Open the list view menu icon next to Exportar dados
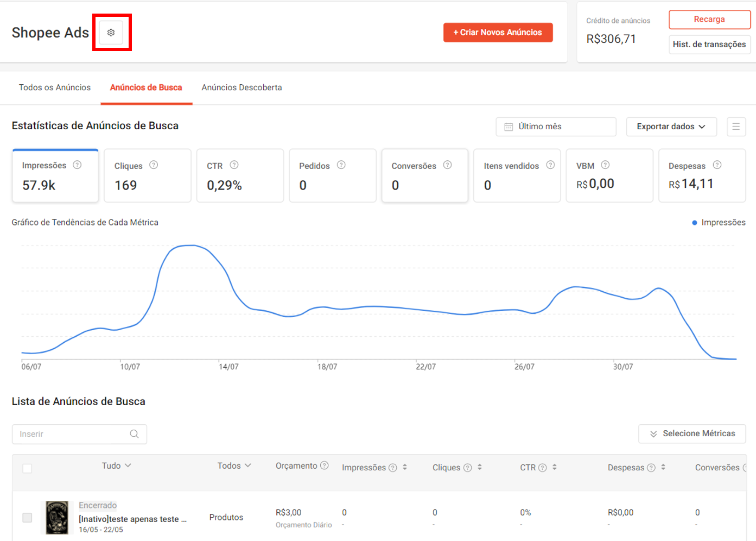 click(736, 127)
